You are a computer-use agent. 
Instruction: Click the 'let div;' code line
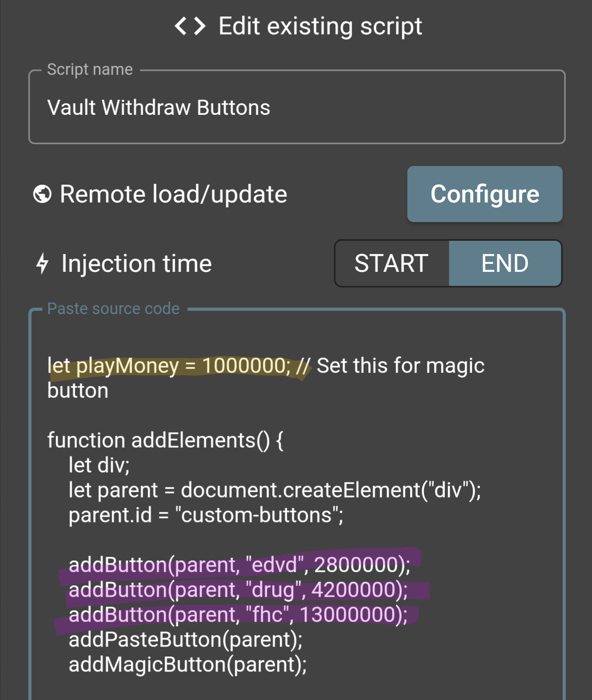pyautogui.click(x=99, y=465)
